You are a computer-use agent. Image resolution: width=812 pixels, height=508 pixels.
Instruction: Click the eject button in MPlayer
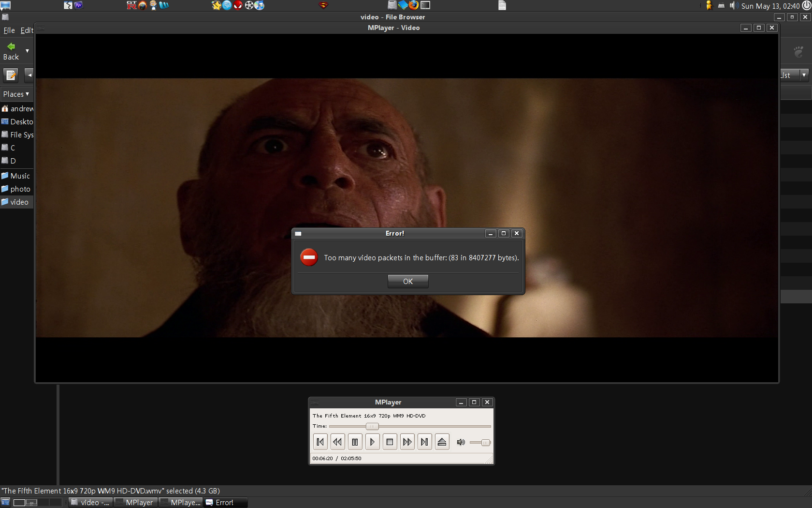coord(442,442)
